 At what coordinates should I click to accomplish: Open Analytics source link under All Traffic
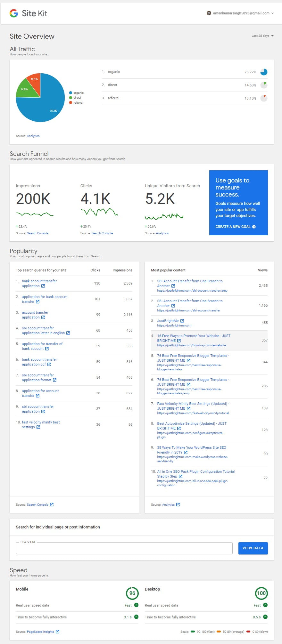click(33, 136)
